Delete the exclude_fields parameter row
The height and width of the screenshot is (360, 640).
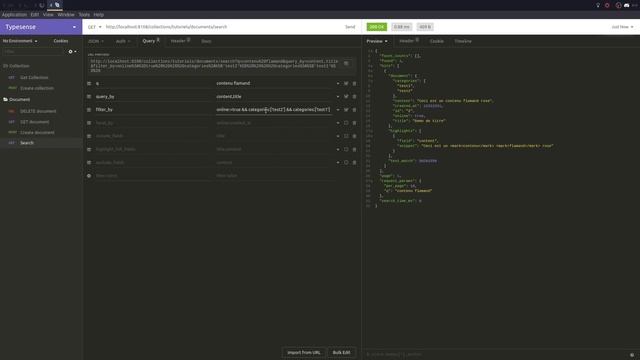(354, 162)
